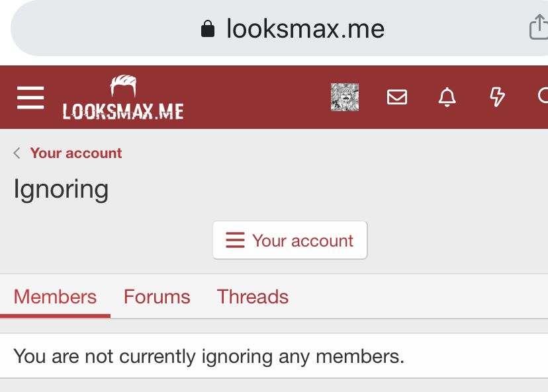Open the alerts bell notifications
This screenshot has width=548, height=392.
(x=447, y=97)
